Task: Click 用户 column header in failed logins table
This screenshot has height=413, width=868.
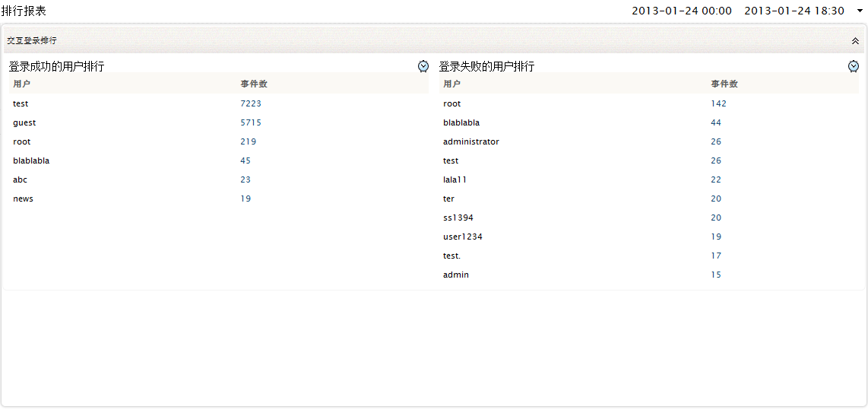Action: pos(451,84)
